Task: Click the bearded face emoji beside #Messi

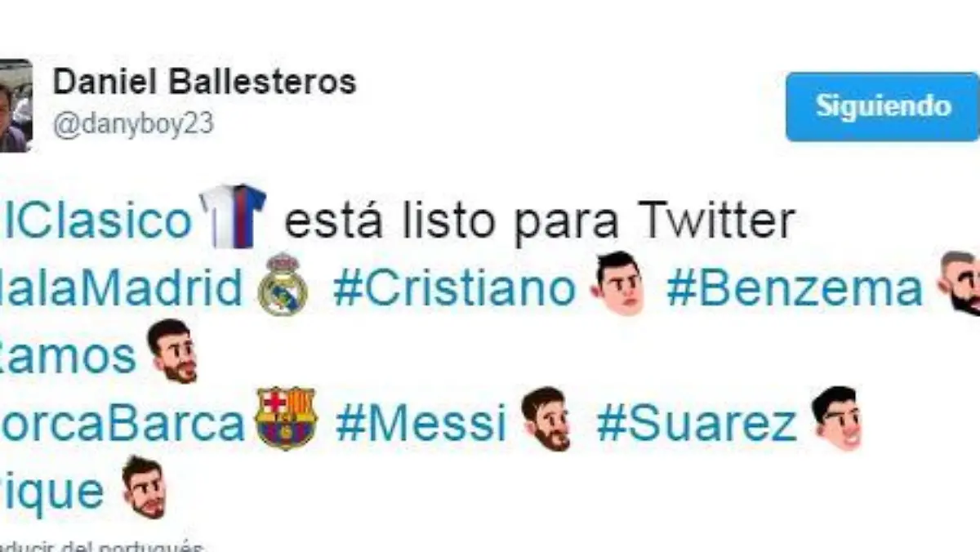Action: 546,419
